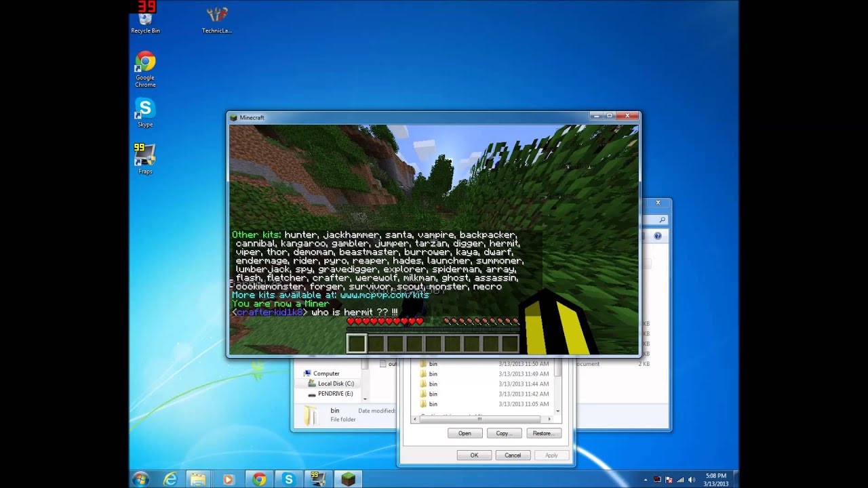
Task: Switch to Skype on the taskbar
Action: click(289, 479)
